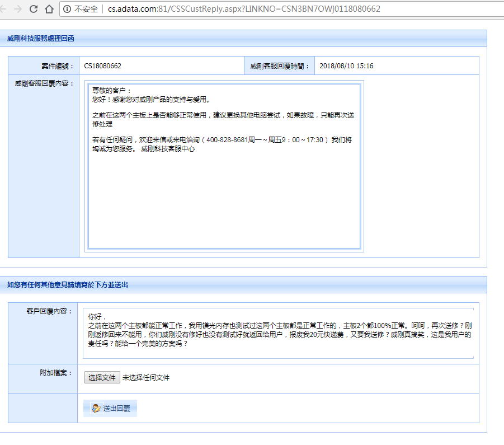The height and width of the screenshot is (445, 504).
Task: Open site info via the not-secure icon
Action: coord(67,9)
